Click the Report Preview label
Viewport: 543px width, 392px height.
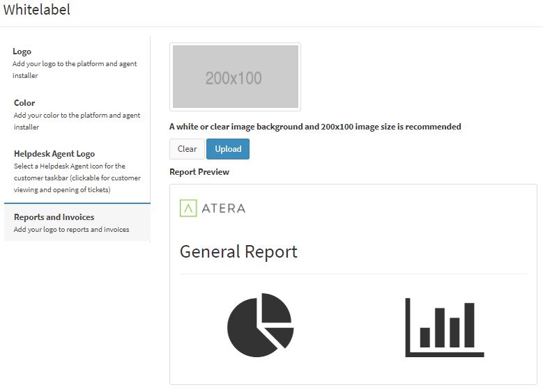tap(199, 172)
